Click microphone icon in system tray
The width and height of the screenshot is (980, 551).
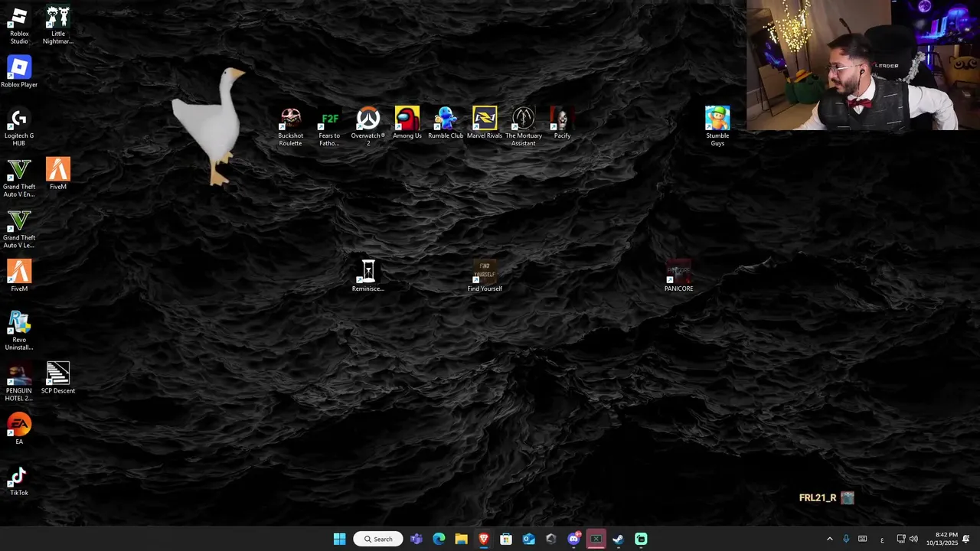point(846,540)
